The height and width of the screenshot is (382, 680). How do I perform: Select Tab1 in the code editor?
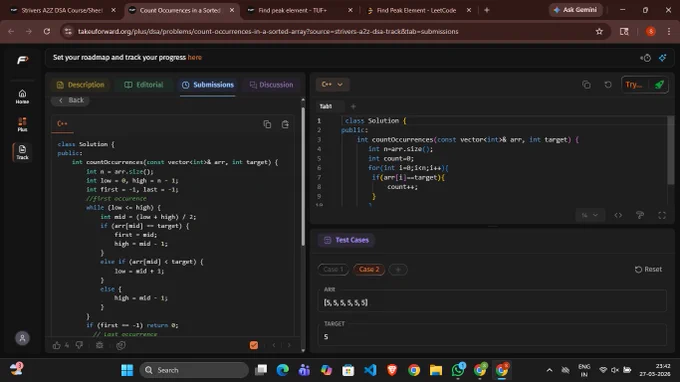pyautogui.click(x=326, y=106)
